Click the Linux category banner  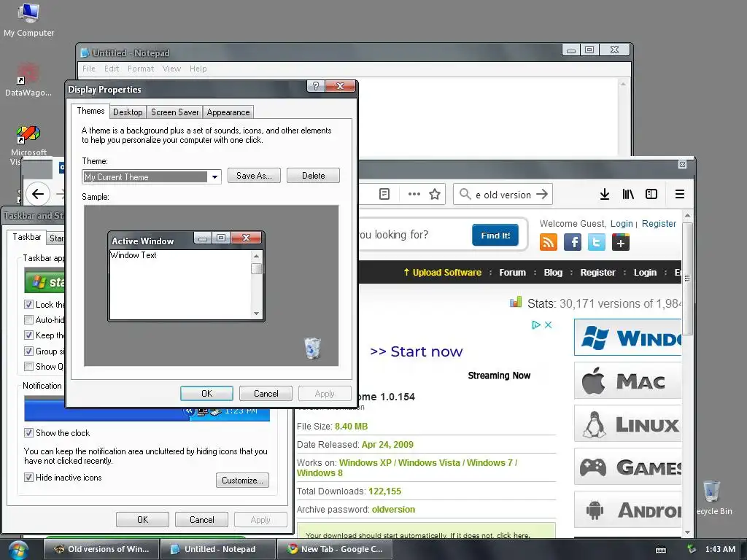[x=628, y=424]
